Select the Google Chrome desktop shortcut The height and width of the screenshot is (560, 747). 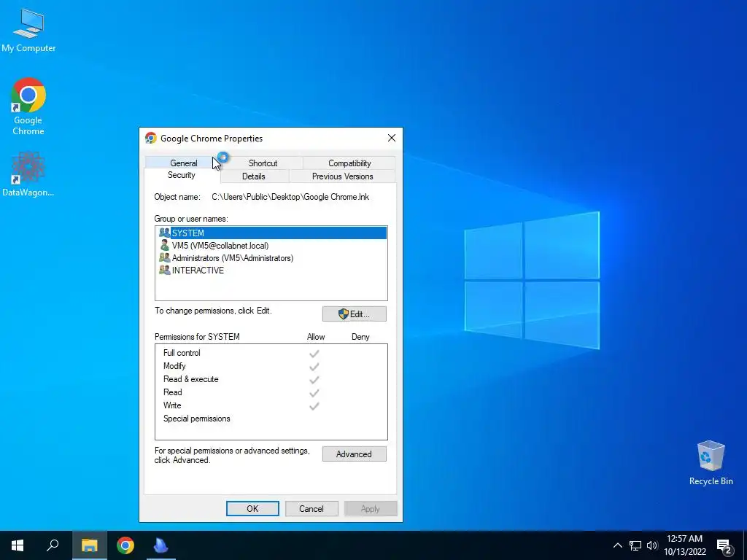click(28, 106)
